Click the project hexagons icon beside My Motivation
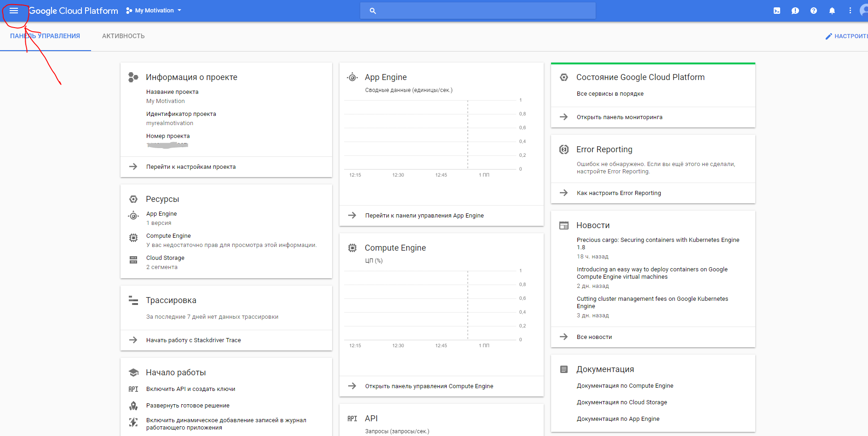Image resolution: width=868 pixels, height=436 pixels. coord(129,11)
